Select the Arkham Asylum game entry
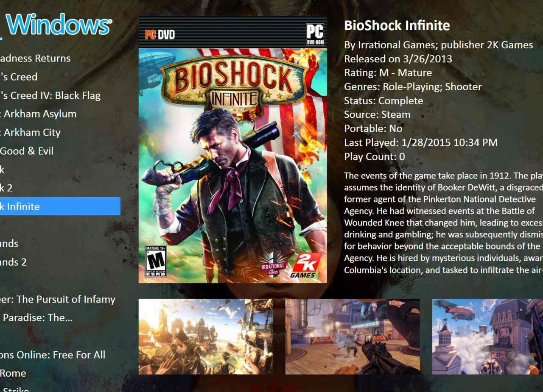 click(38, 114)
